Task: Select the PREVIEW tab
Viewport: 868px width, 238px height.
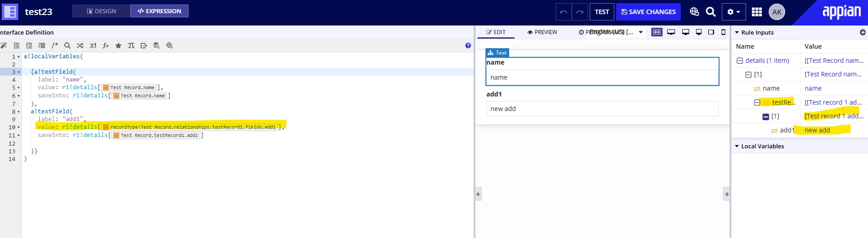Action: coord(542,32)
